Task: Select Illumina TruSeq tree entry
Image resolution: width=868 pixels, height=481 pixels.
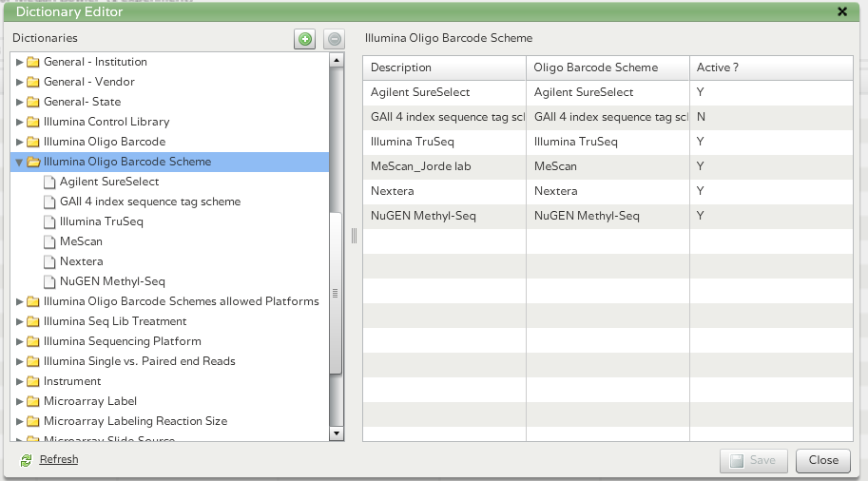Action: tap(102, 221)
